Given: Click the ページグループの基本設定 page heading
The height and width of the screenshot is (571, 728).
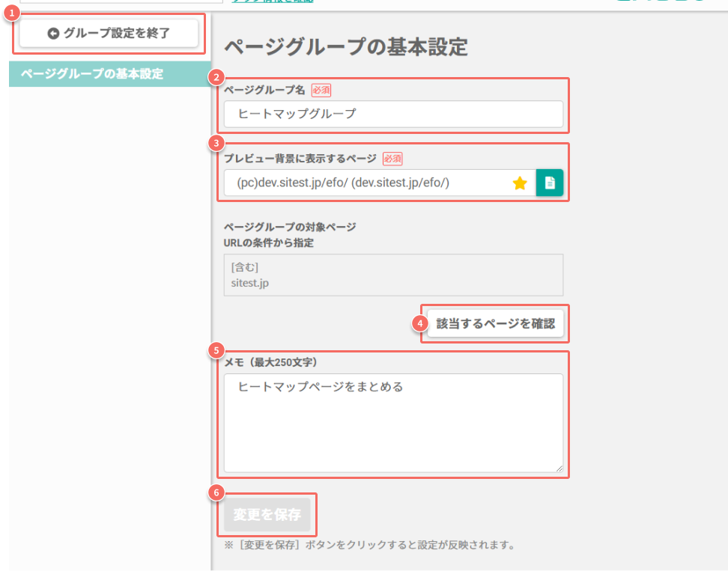Looking at the screenshot, I should tap(346, 47).
